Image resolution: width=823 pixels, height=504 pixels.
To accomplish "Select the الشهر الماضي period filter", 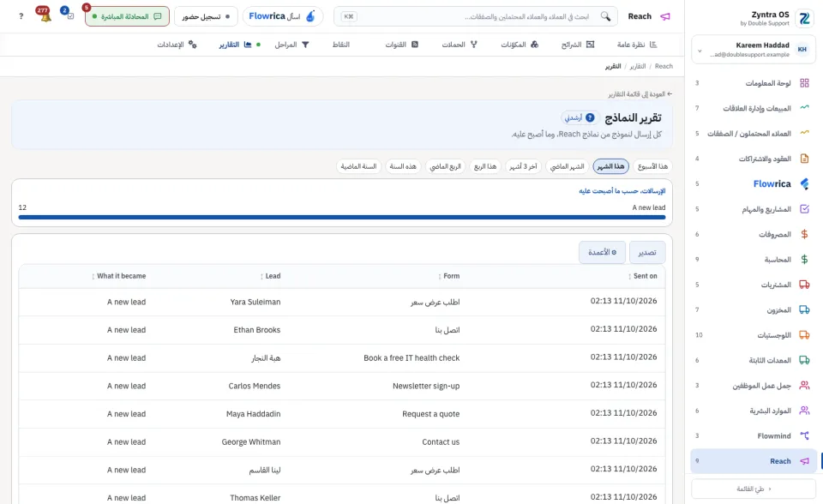I will click(567, 166).
